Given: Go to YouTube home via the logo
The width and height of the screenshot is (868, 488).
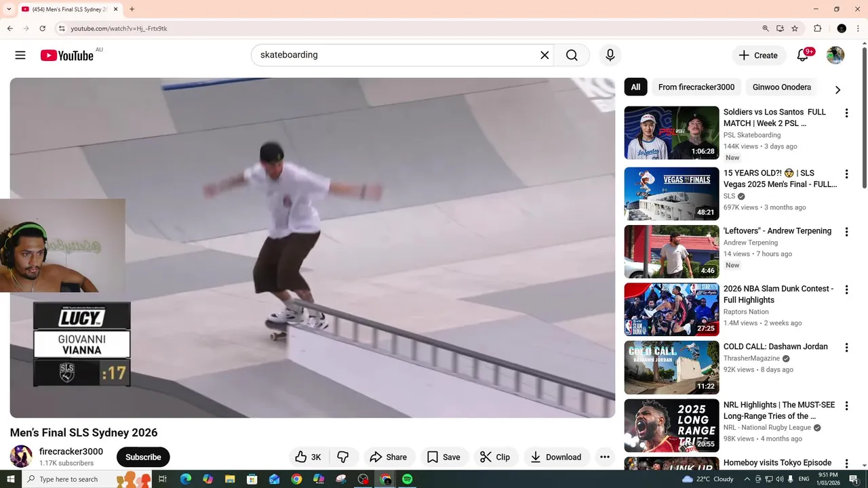Looking at the screenshot, I should click(66, 56).
